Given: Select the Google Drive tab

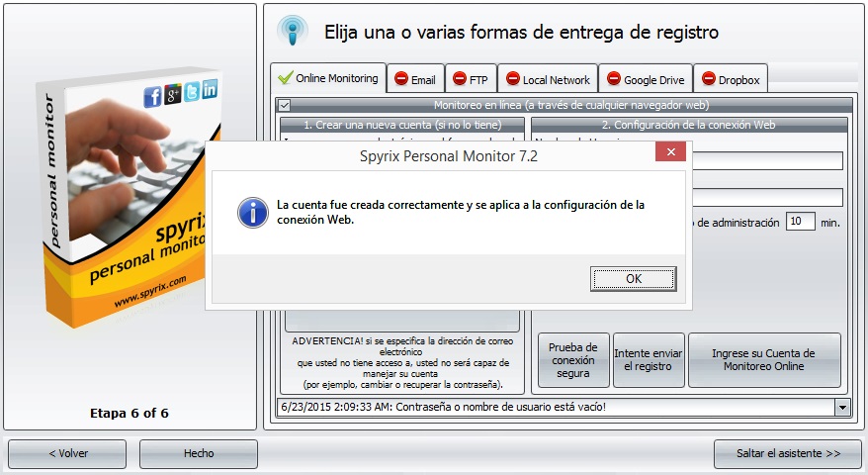Looking at the screenshot, I should 646,79.
